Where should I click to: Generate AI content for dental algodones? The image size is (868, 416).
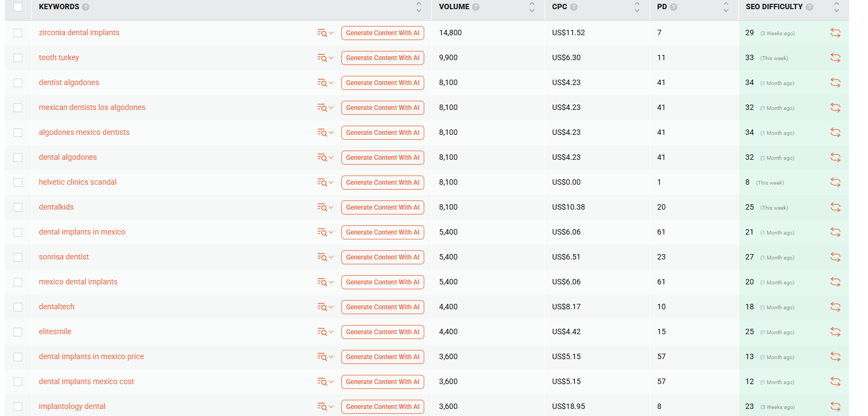coord(383,158)
